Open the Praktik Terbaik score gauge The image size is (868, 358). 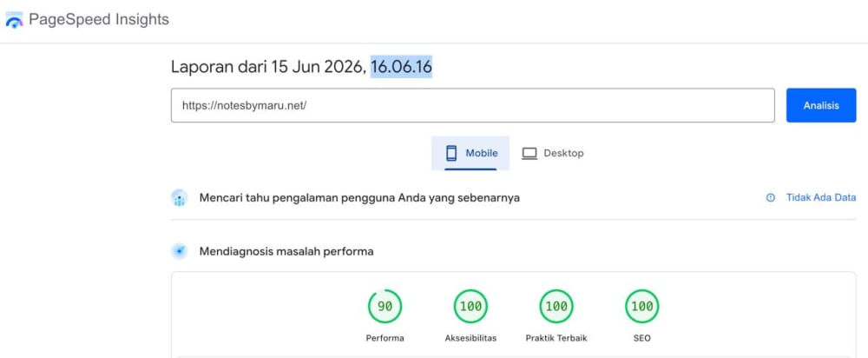[x=556, y=307]
